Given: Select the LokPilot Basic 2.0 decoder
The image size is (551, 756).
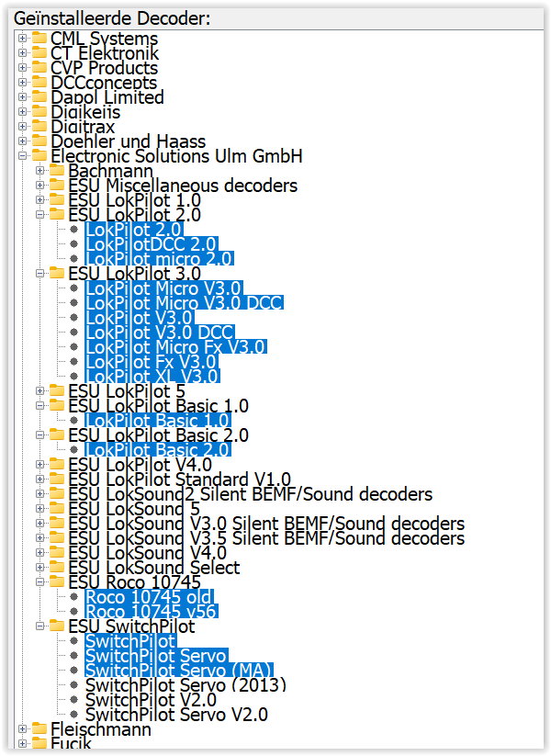Looking at the screenshot, I should [158, 450].
